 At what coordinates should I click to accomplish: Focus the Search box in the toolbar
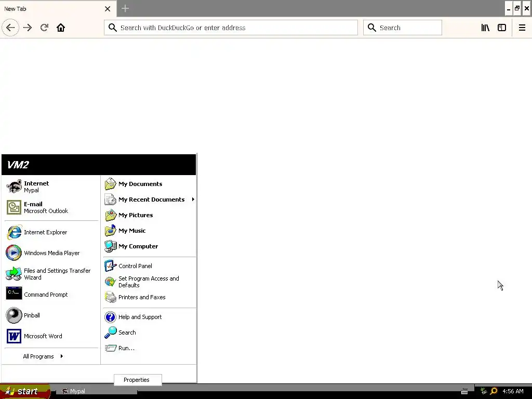pos(403,28)
